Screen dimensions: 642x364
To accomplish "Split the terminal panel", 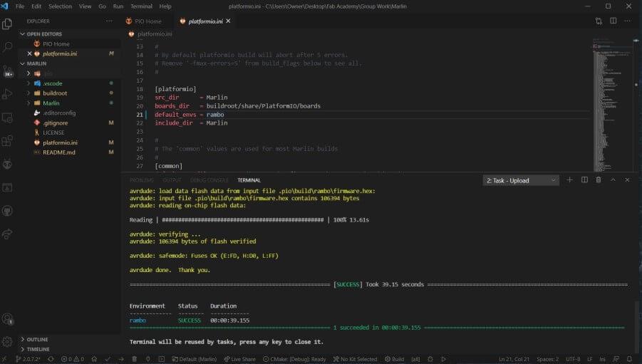I will pyautogui.click(x=584, y=180).
